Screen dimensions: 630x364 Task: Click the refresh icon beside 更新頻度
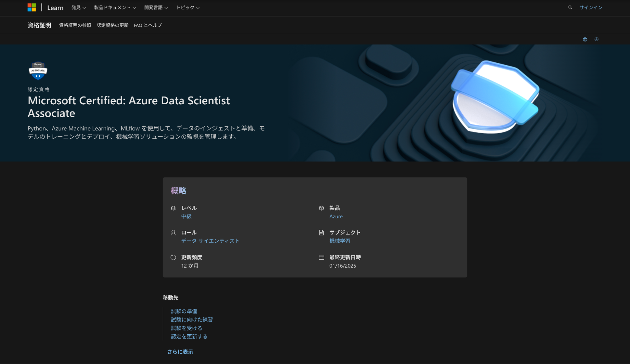click(173, 257)
